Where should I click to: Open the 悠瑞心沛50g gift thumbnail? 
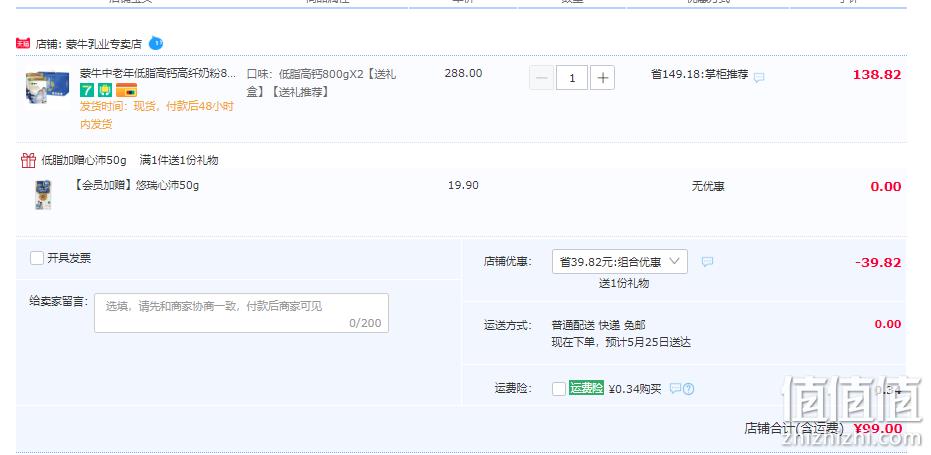[x=43, y=195]
